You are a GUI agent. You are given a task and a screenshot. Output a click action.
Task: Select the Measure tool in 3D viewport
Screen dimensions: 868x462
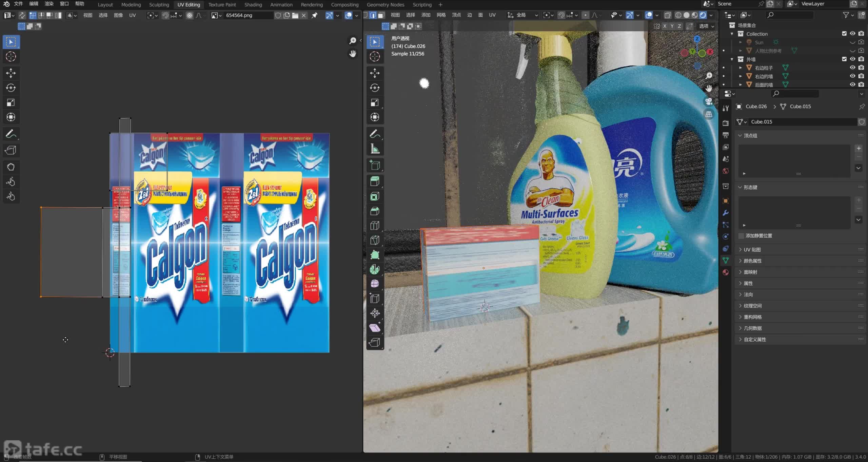[x=375, y=149]
